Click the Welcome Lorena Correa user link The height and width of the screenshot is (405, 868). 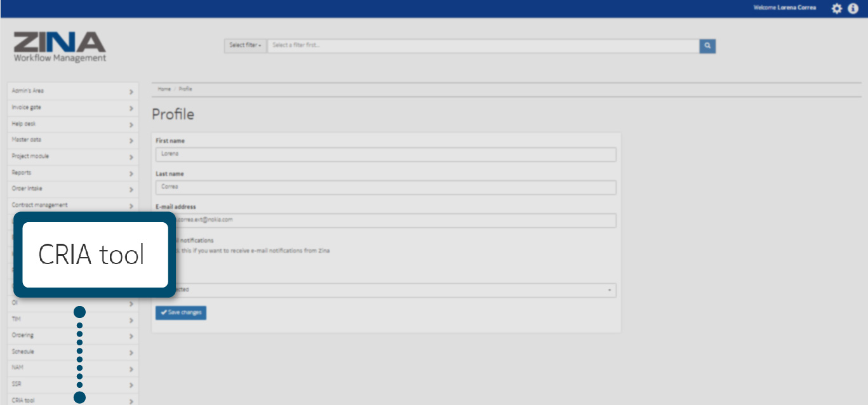point(784,8)
